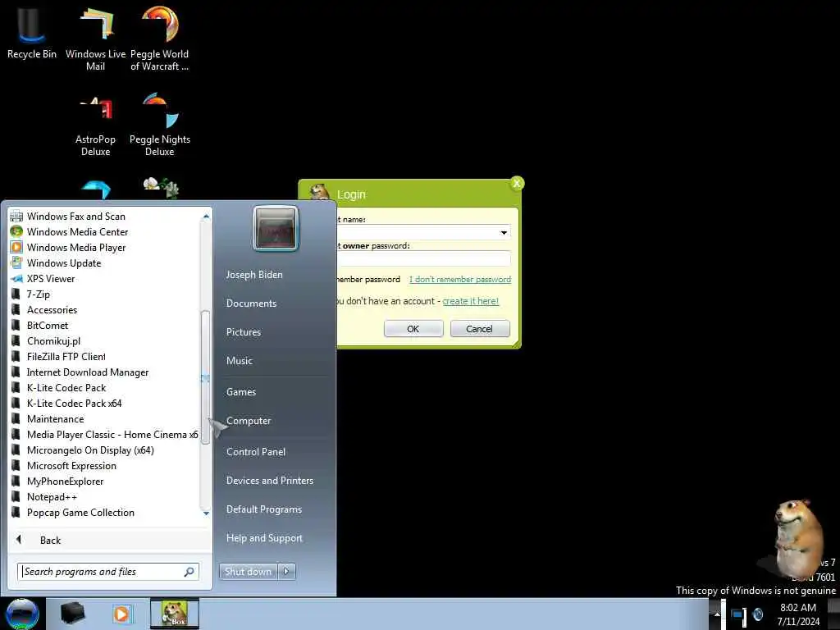Open the black folder icon on taskbar
This screenshot has height=630, width=840.
(x=72, y=614)
